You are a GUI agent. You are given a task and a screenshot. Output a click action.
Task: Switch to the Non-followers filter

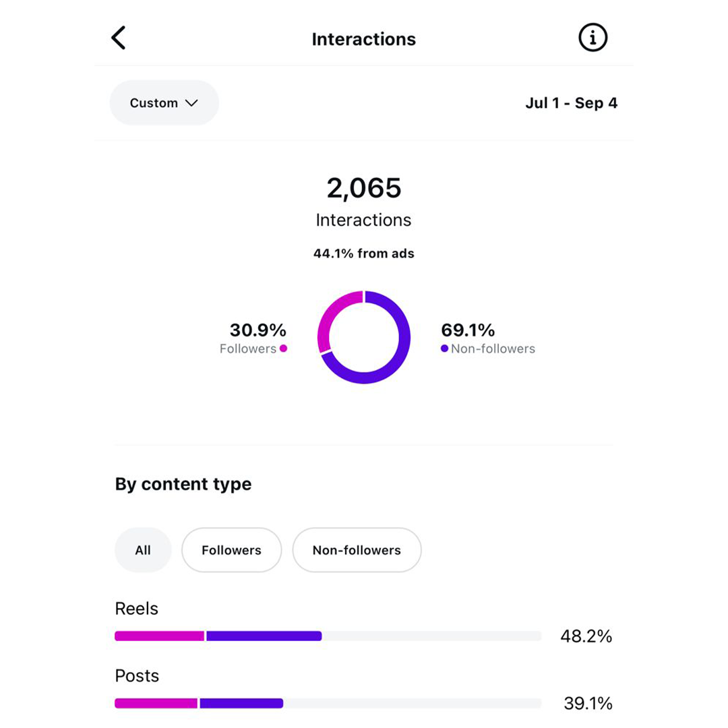(357, 550)
